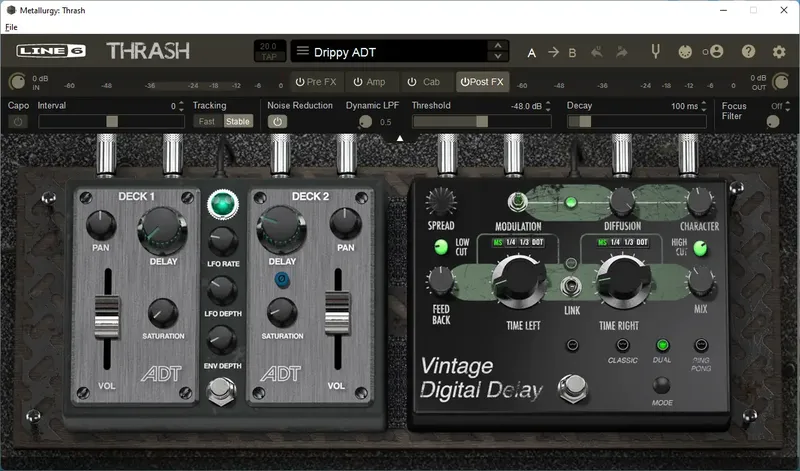This screenshot has height=471, width=800.
Task: Click the ADT footswitch
Action: tap(221, 391)
